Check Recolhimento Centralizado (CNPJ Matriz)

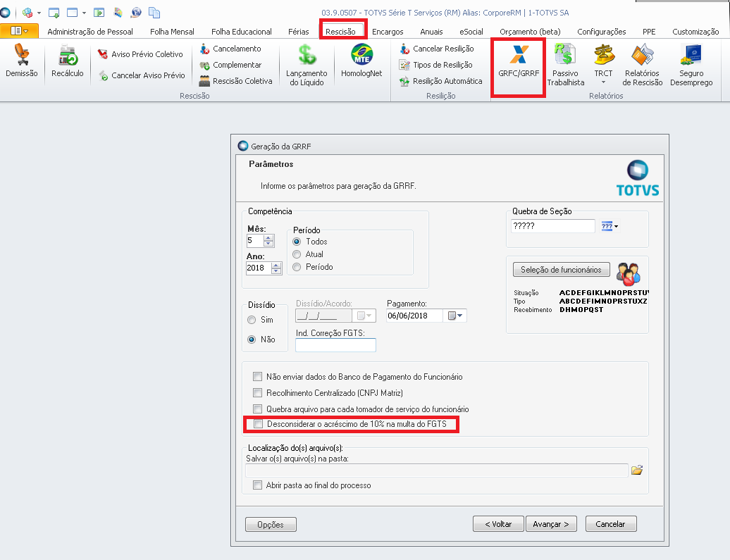coord(257,392)
